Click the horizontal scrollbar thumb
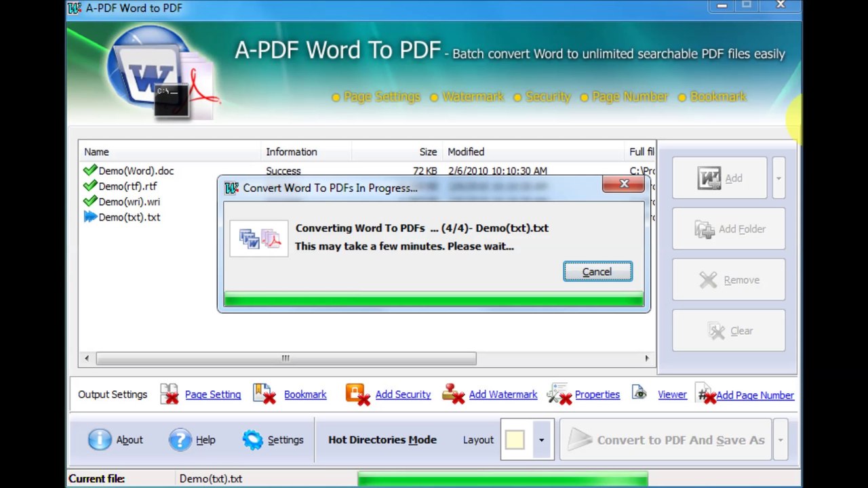 tap(285, 358)
